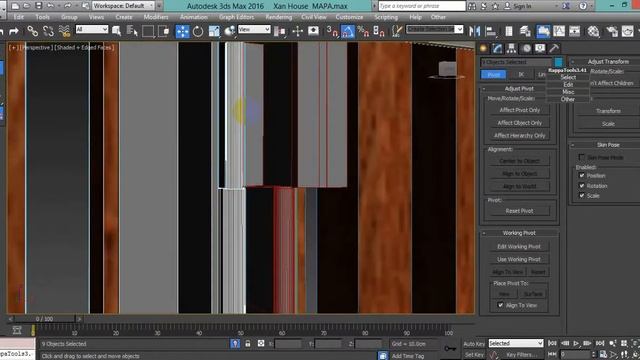Activate Select and Move tool

[182, 31]
